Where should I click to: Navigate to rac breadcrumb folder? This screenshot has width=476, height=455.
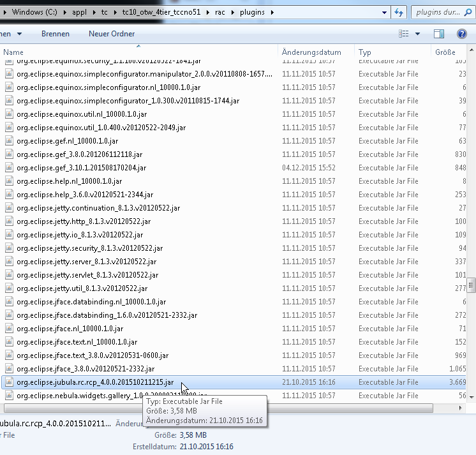(x=219, y=12)
